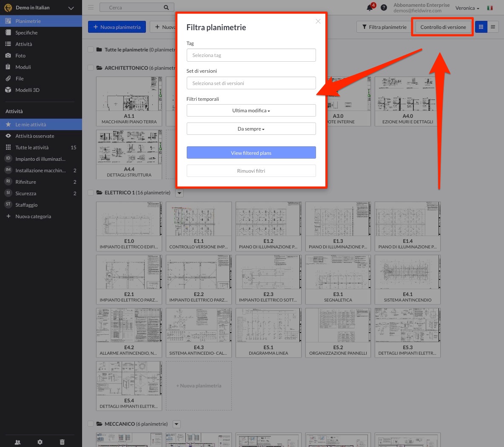Open the Seleziona tag combo box
The height and width of the screenshot is (447, 504).
click(x=251, y=55)
